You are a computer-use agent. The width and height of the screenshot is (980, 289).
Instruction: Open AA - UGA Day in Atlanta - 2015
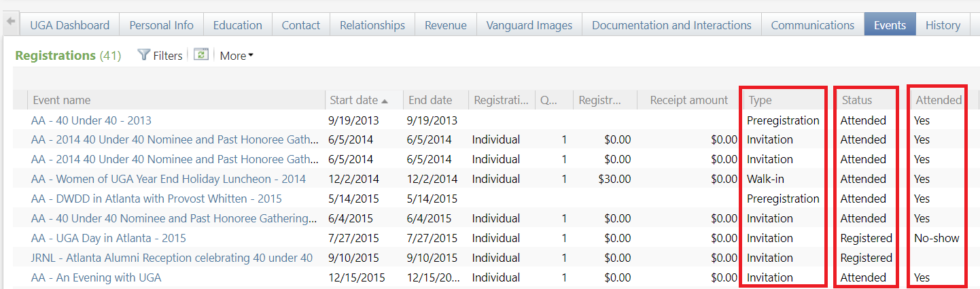(x=108, y=238)
